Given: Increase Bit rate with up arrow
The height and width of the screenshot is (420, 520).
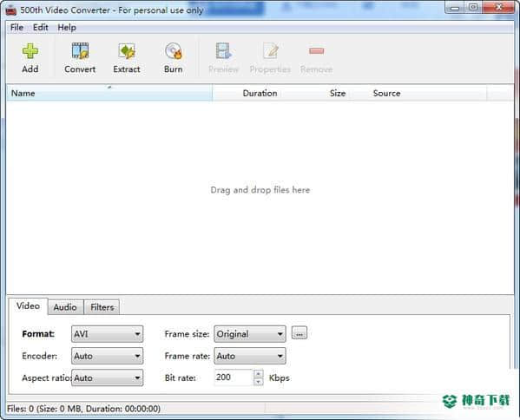Looking at the screenshot, I should [259, 374].
